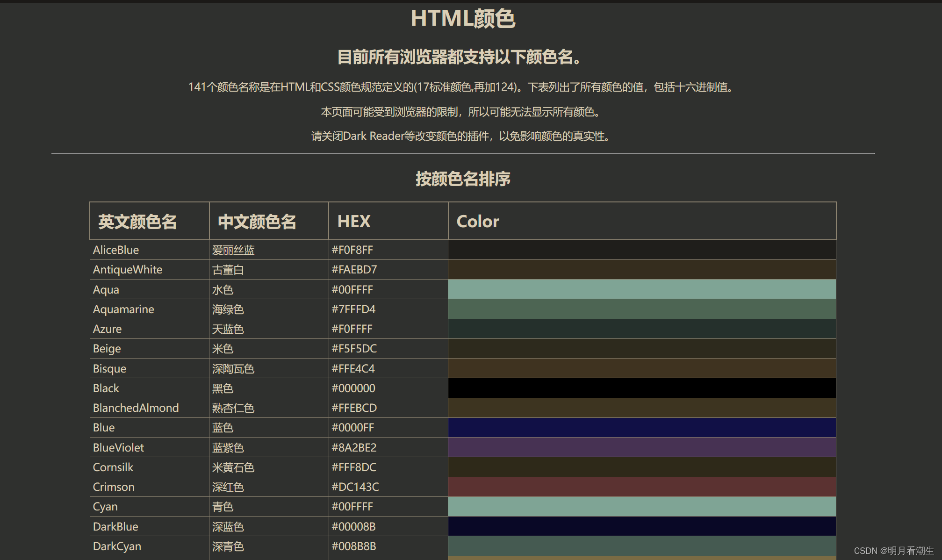Click the '深青色' Chinese name cell

click(x=269, y=546)
